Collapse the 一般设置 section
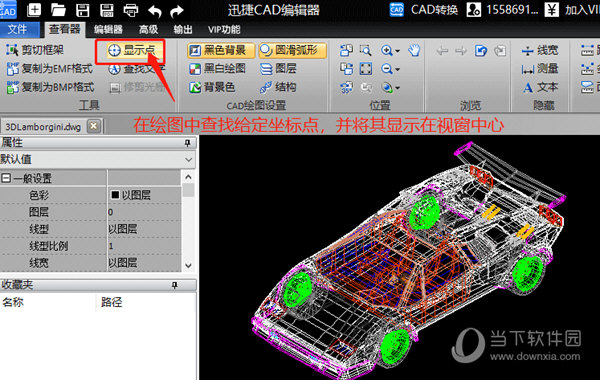 (x=6, y=178)
